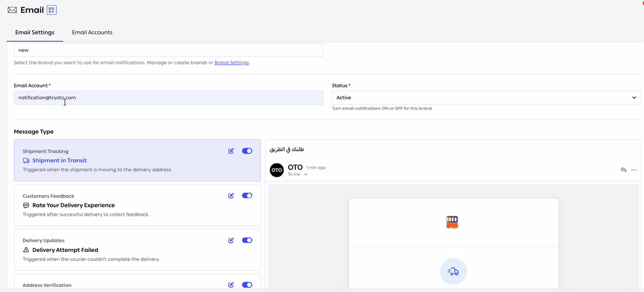Click the 'Message Type' heading
This screenshot has width=644, height=292.
point(34,132)
